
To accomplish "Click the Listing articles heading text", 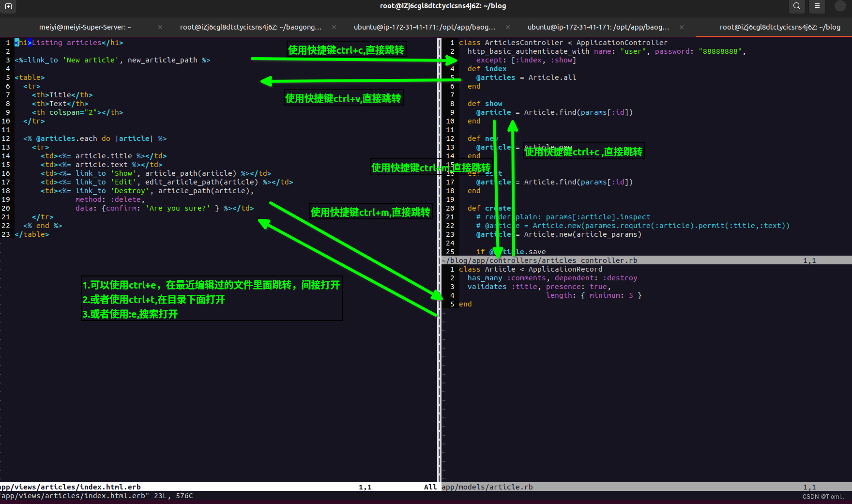I will (x=63, y=42).
